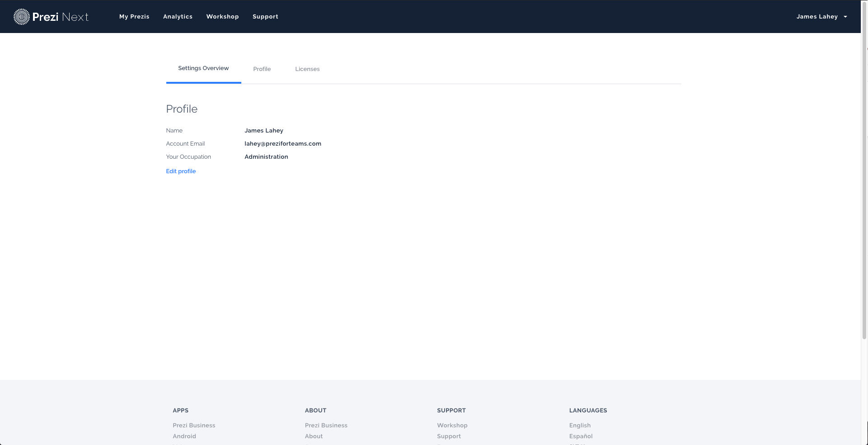This screenshot has width=868, height=445.
Task: Open Prezi Business under About footer
Action: tap(326, 426)
